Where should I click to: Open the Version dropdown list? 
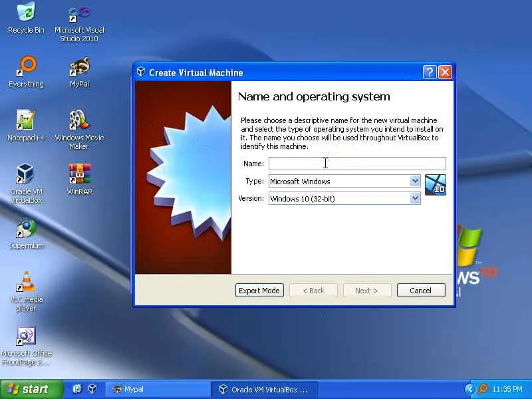click(x=415, y=198)
